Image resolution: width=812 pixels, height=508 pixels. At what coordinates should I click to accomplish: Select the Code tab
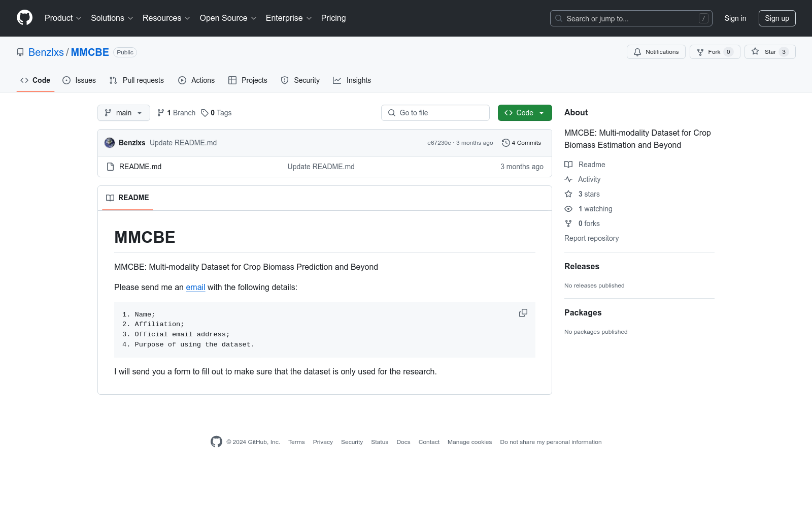coord(36,80)
